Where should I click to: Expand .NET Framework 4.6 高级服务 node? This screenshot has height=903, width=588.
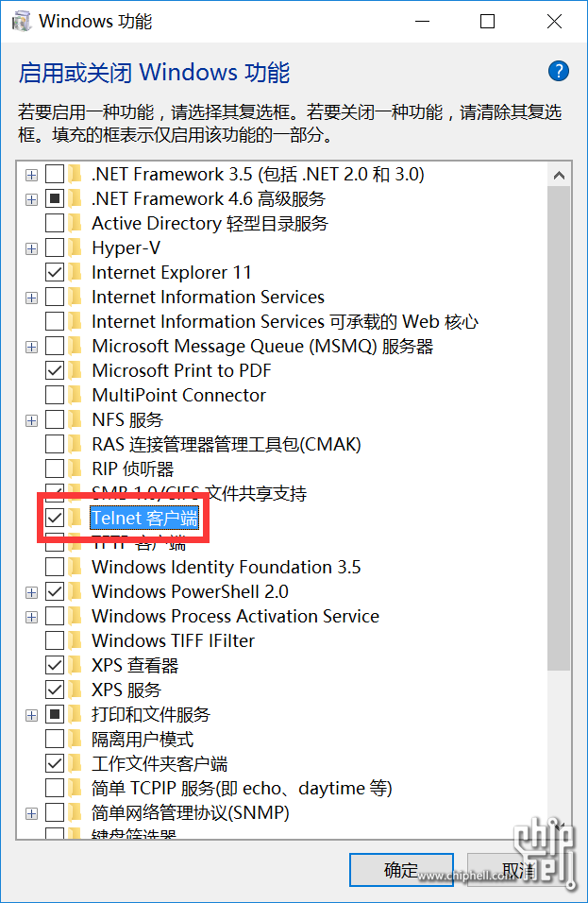coord(32,199)
